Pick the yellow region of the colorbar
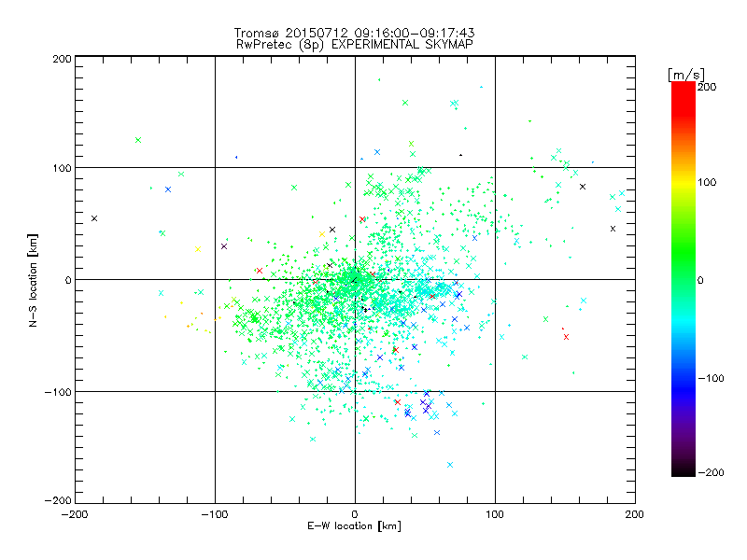The width and height of the screenshot is (747, 560). [684, 183]
